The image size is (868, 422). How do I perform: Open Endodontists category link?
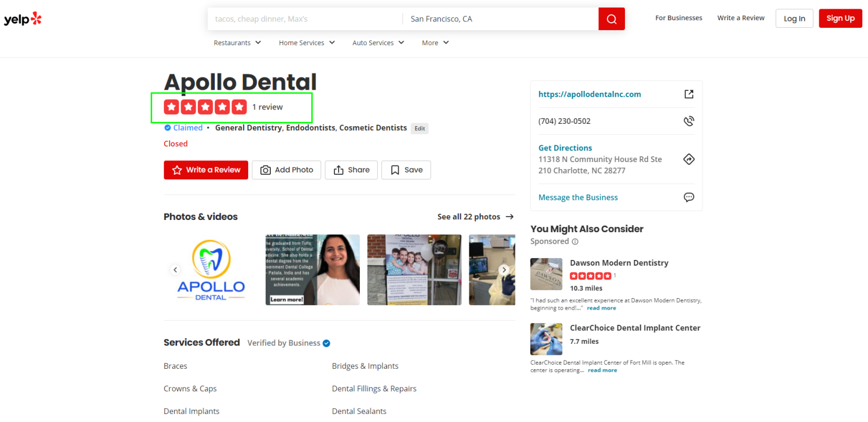pyautogui.click(x=311, y=128)
